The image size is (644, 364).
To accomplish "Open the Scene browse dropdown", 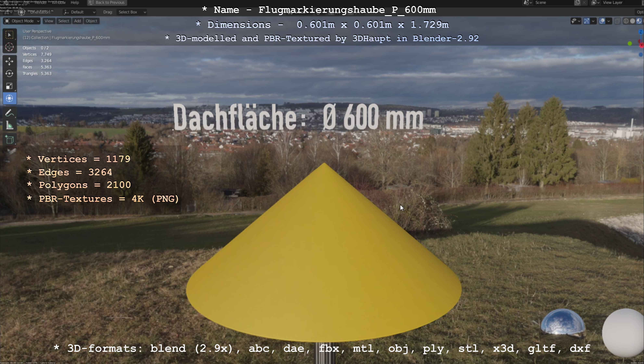I will 528,2.
